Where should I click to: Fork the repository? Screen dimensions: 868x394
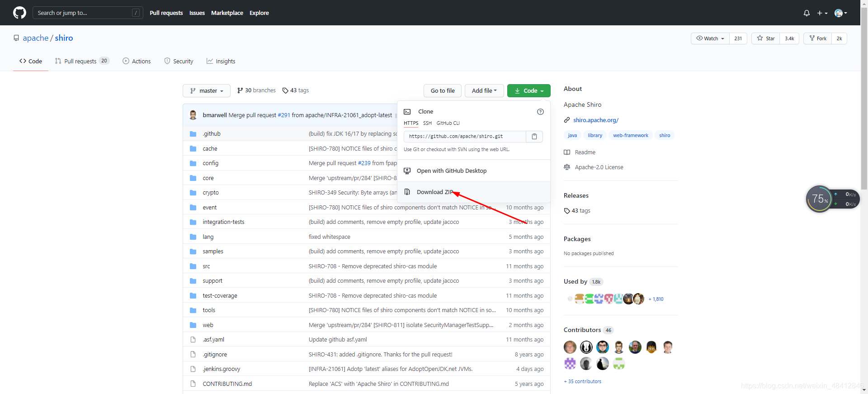pyautogui.click(x=817, y=38)
